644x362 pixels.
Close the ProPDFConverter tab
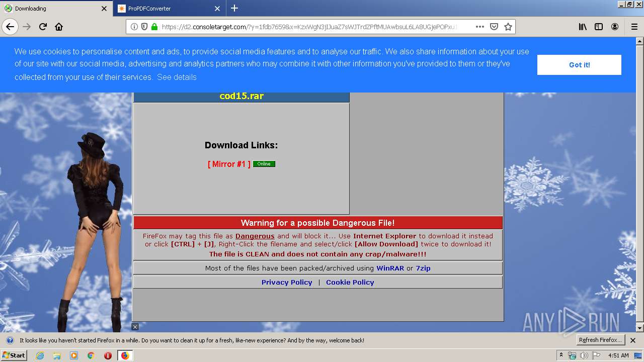[x=217, y=8]
